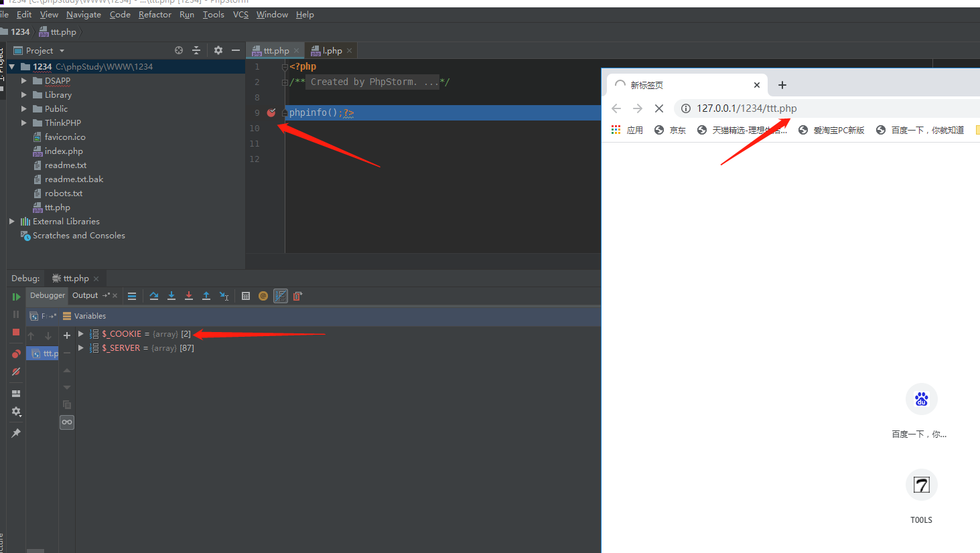Click the Locate/Scroll from Source target icon

click(x=179, y=50)
